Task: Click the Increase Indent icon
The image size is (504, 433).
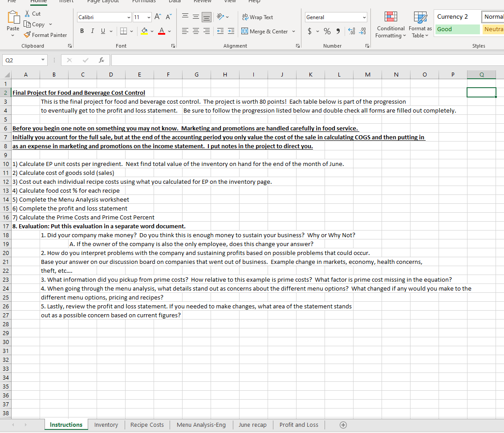Action: click(231, 31)
